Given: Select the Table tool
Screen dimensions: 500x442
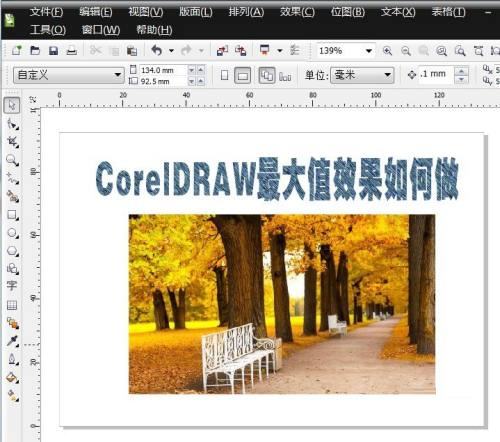Looking at the screenshot, I should [x=12, y=305].
